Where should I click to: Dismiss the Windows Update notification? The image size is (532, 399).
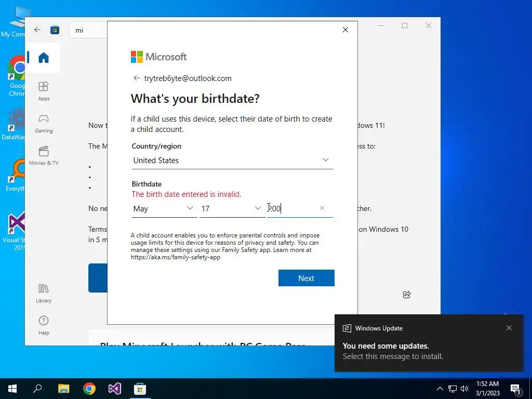[x=509, y=328]
